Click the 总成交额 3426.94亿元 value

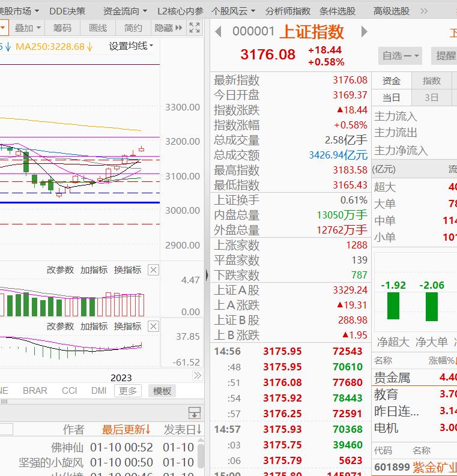click(x=338, y=155)
